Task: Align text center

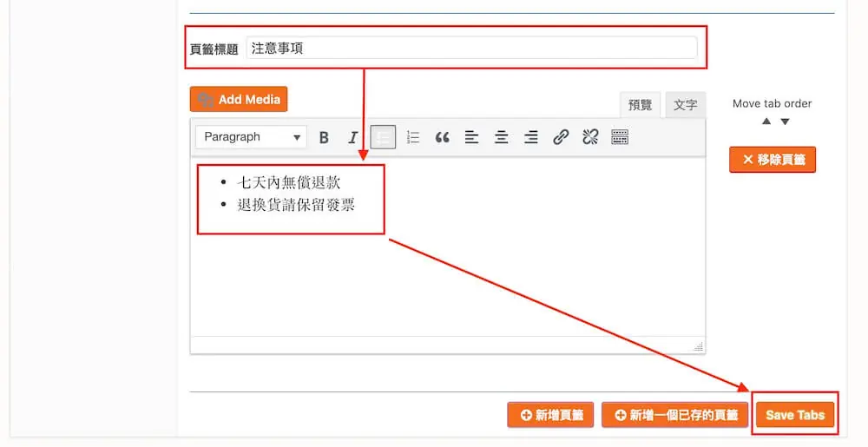Action: (501, 137)
